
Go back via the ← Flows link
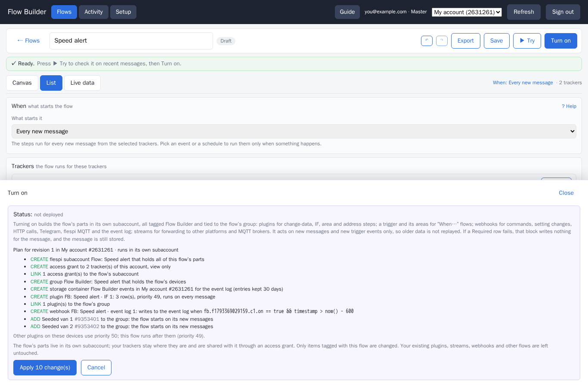pyautogui.click(x=28, y=41)
